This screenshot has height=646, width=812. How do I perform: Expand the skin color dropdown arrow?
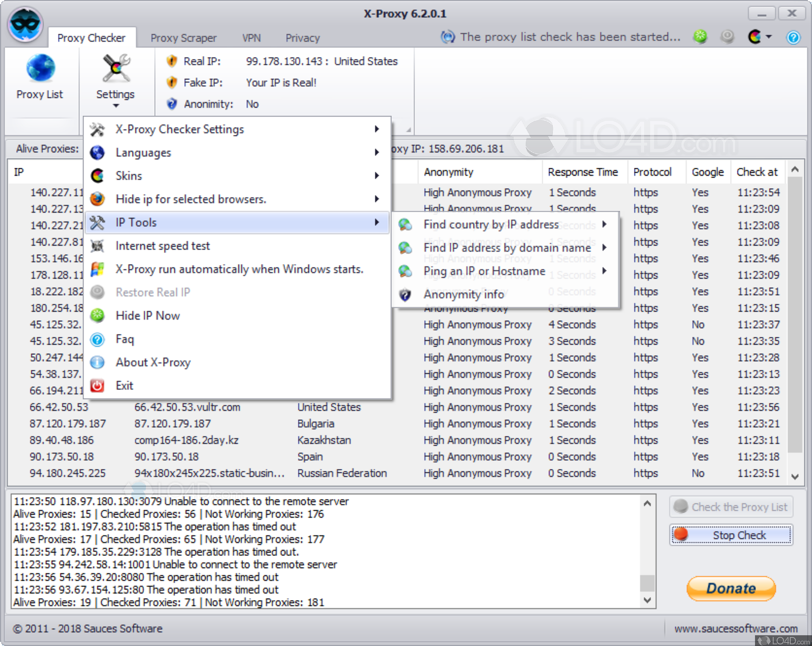point(769,37)
